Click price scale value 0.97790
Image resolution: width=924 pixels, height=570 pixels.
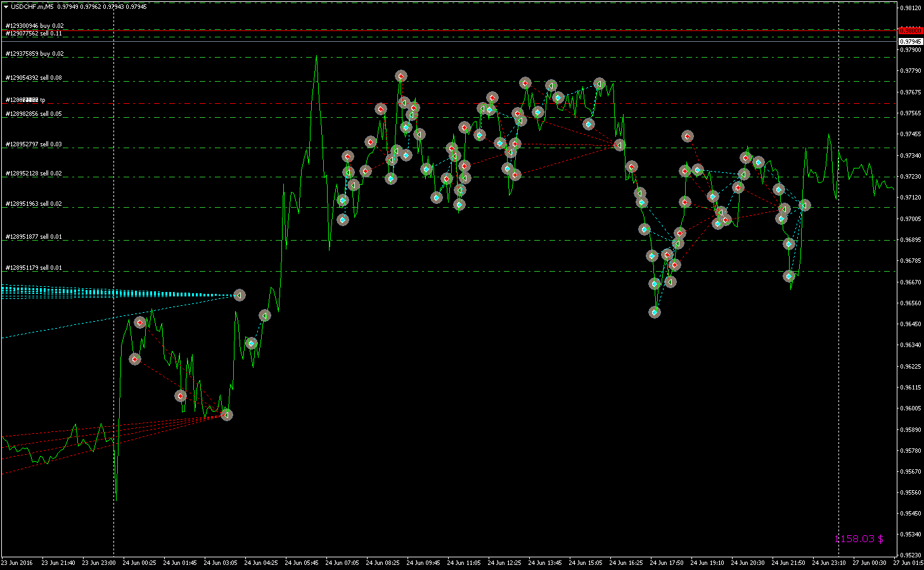coord(911,71)
